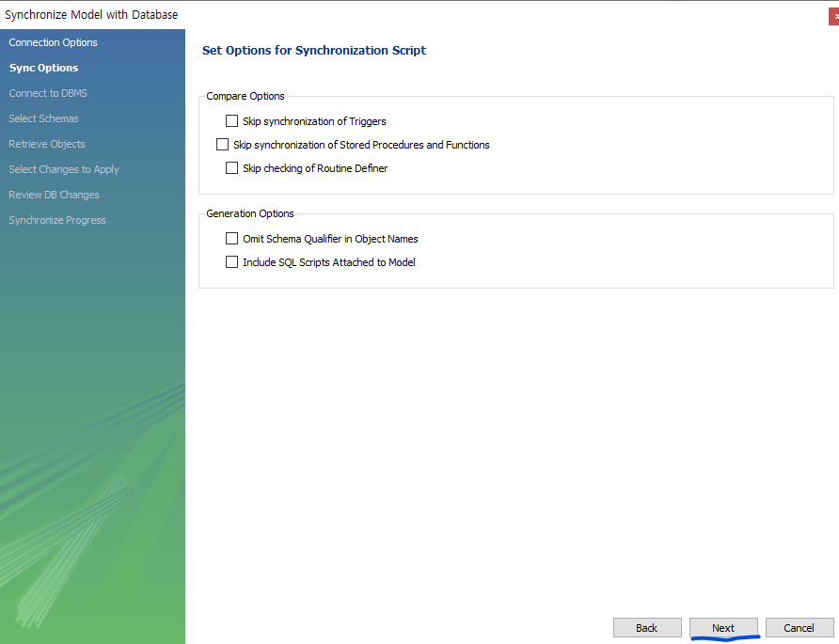This screenshot has height=644, width=839.
Task: Click the Compare Options group label
Action: (x=245, y=96)
